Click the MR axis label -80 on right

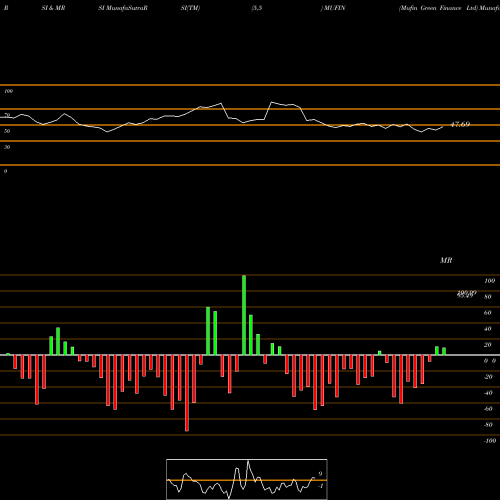(x=488, y=425)
